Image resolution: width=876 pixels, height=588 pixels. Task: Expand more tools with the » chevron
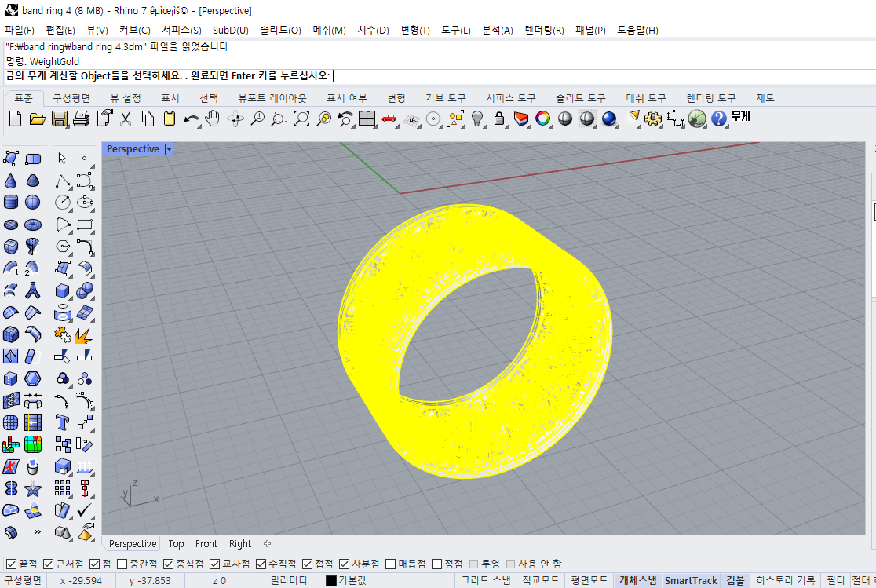click(38, 531)
